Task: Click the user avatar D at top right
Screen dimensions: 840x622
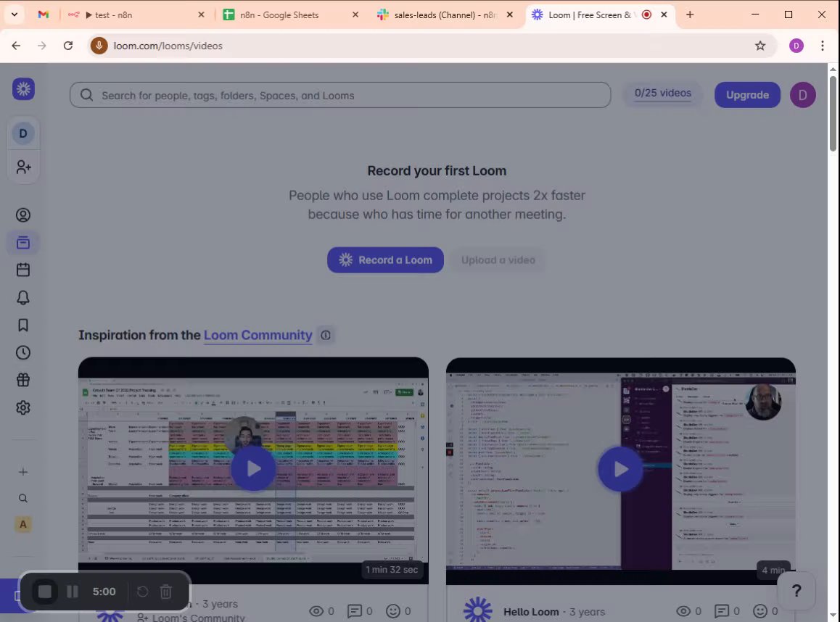Action: pos(802,95)
